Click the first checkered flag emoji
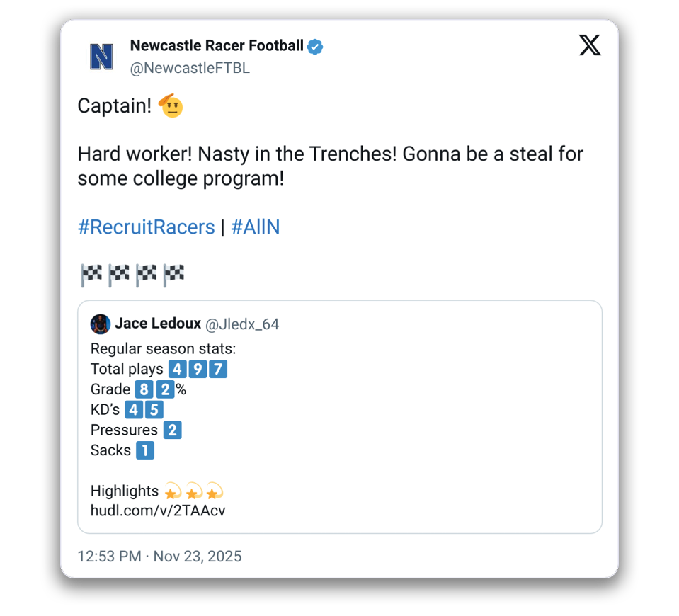The width and height of the screenshot is (679, 616). (x=91, y=275)
